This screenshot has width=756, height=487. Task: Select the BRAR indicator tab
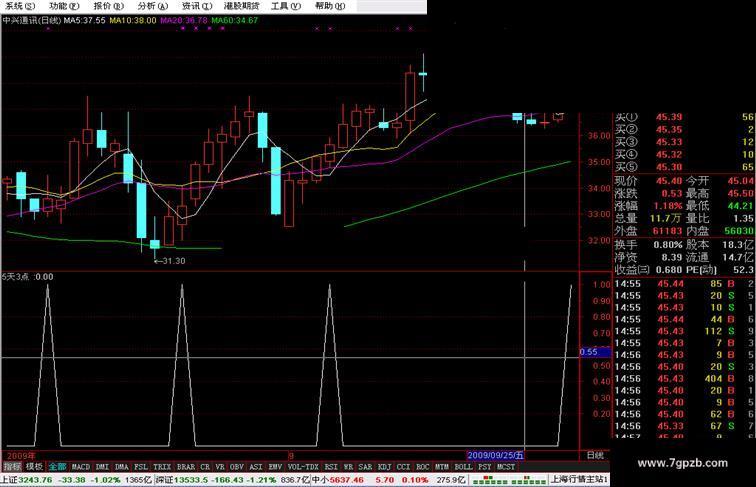tap(186, 467)
